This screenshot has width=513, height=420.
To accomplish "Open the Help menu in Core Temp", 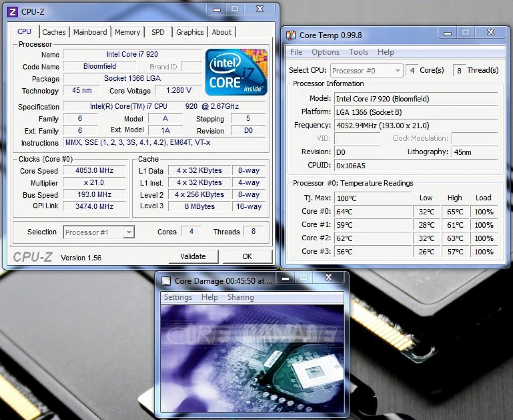I will click(386, 52).
